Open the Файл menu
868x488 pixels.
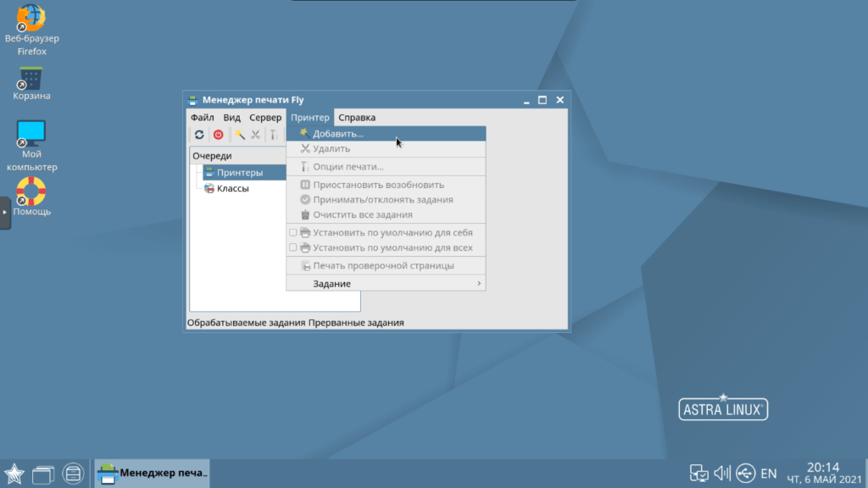pyautogui.click(x=202, y=118)
